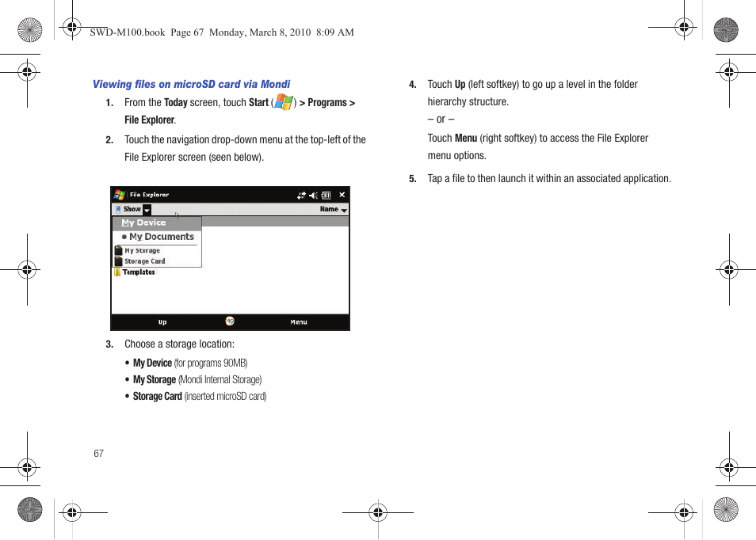Click the page number 67
Image resolution: width=756 pixels, height=540 pixels.
coord(99,454)
